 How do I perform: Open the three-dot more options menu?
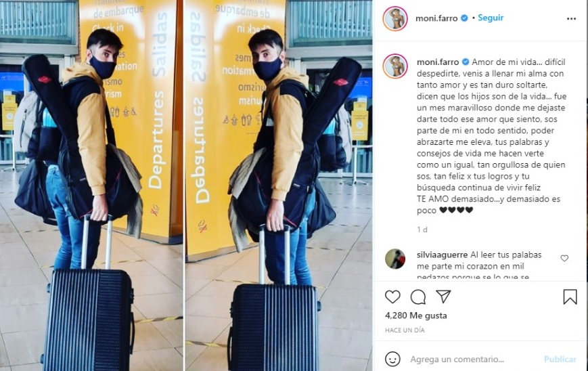pyautogui.click(x=571, y=18)
